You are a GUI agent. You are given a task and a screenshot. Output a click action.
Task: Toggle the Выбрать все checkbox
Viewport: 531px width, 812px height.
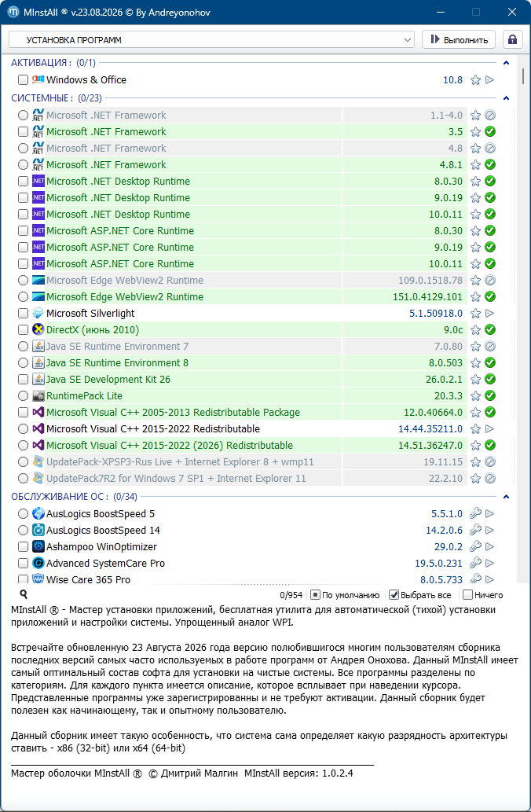(x=394, y=595)
